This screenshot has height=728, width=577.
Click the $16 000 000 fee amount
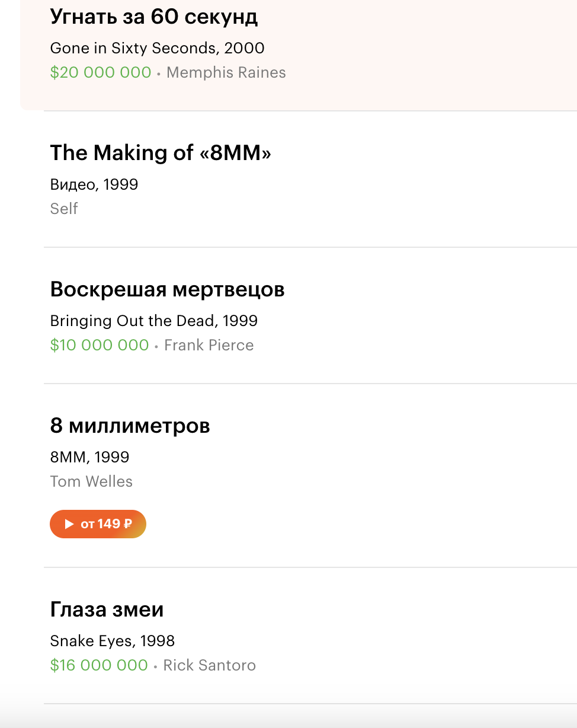pos(99,665)
